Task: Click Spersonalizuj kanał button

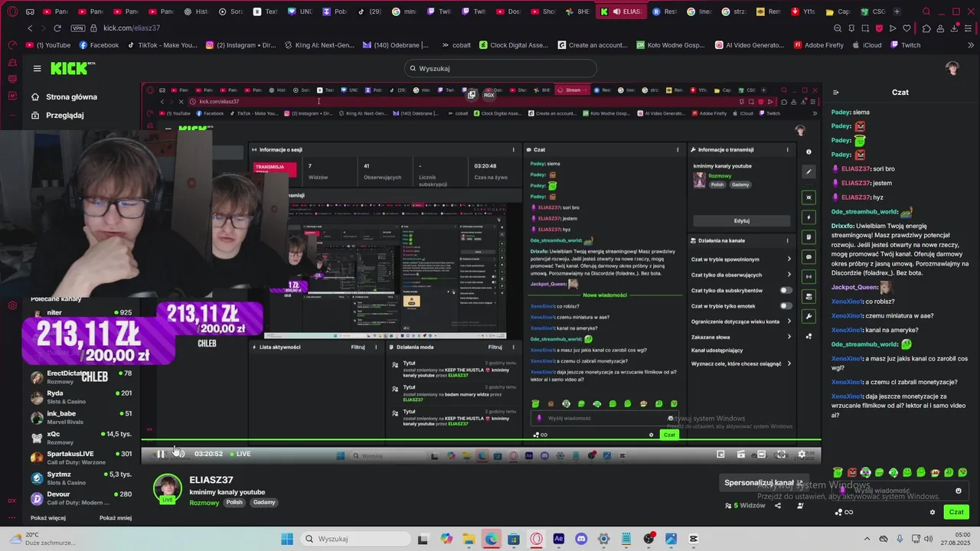Action: pyautogui.click(x=764, y=483)
